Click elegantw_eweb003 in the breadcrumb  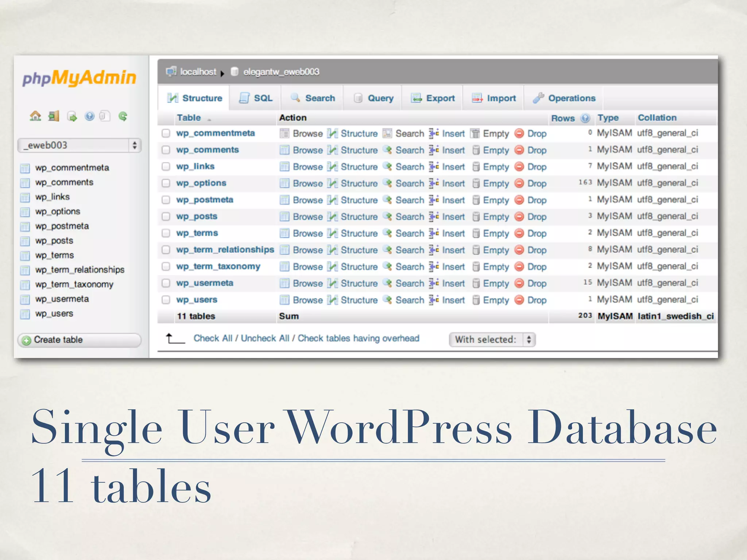coord(281,72)
